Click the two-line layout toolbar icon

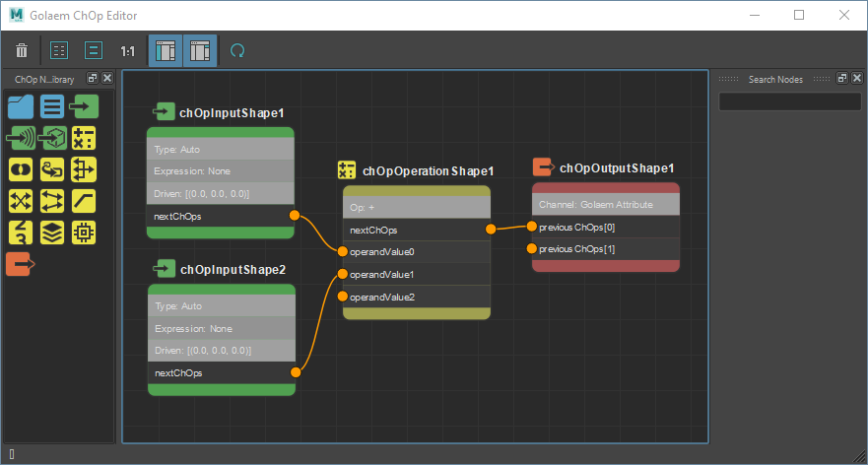(94, 51)
